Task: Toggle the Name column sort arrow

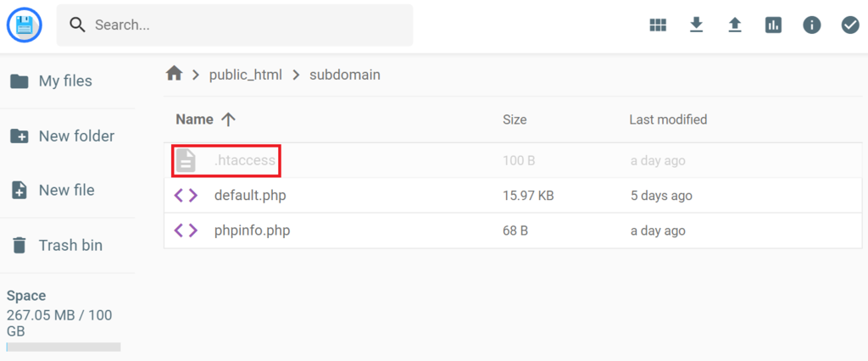Action: (228, 119)
